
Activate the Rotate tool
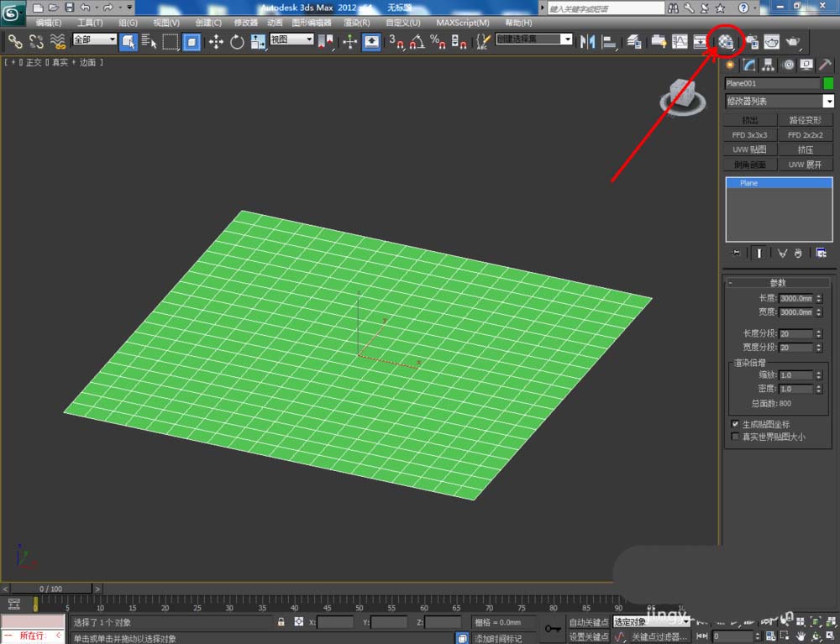click(x=237, y=41)
